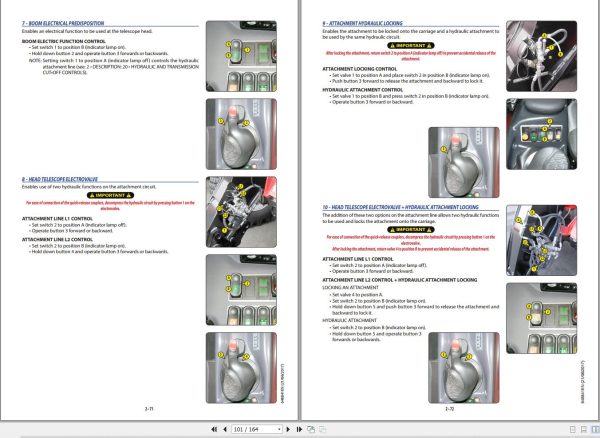Viewport: 600px width, 438px height.
Task: Click the joystick photo at bottom of left page
Action: 241,368
